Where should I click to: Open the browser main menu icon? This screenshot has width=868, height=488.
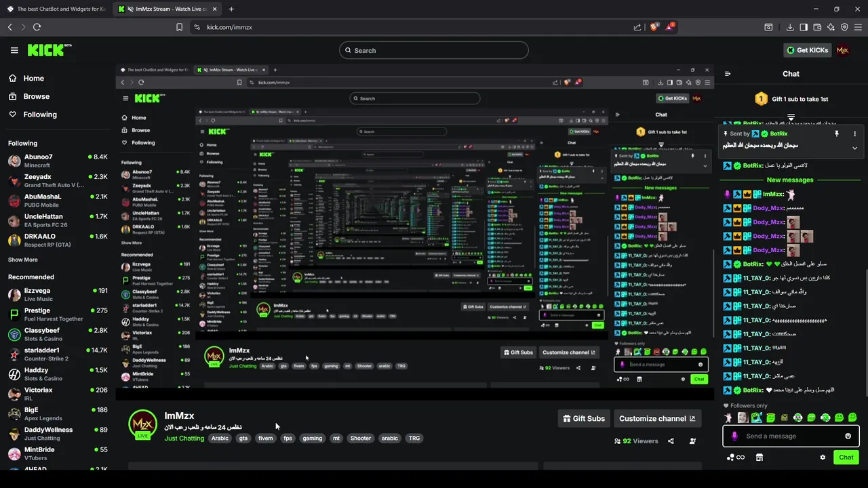click(x=858, y=27)
